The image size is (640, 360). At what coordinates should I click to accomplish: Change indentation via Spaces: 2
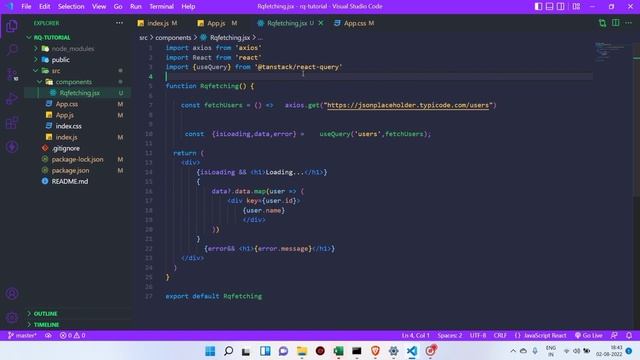[450, 336]
